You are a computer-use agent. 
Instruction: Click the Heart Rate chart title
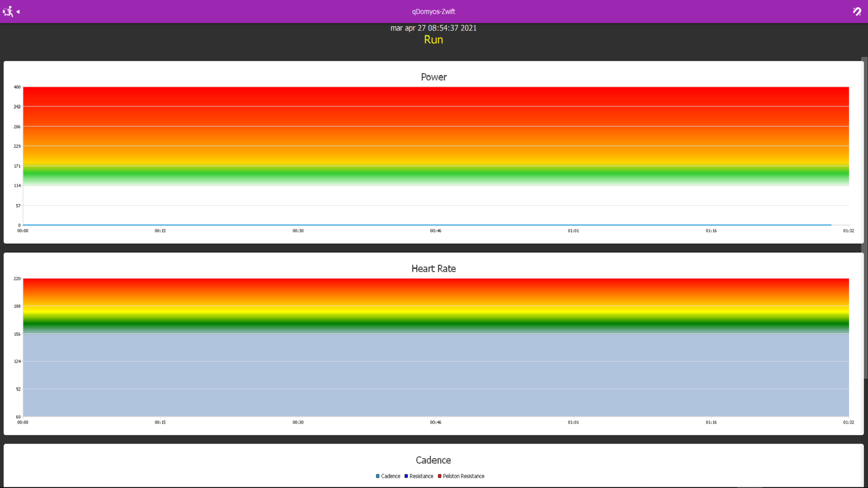coord(433,269)
